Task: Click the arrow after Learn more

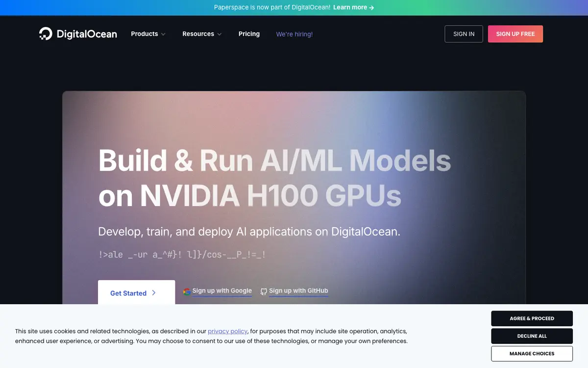Action: coord(371,7)
